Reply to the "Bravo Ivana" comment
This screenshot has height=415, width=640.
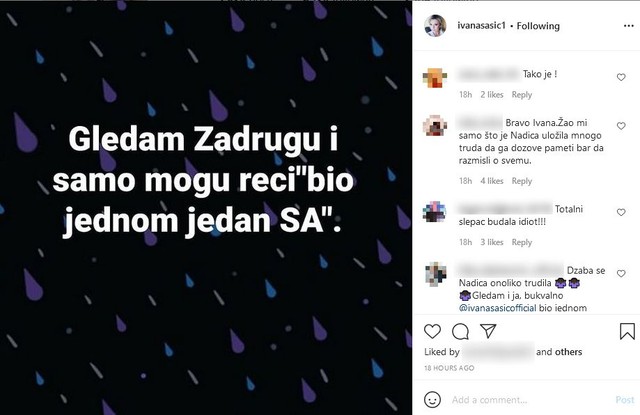(x=522, y=181)
